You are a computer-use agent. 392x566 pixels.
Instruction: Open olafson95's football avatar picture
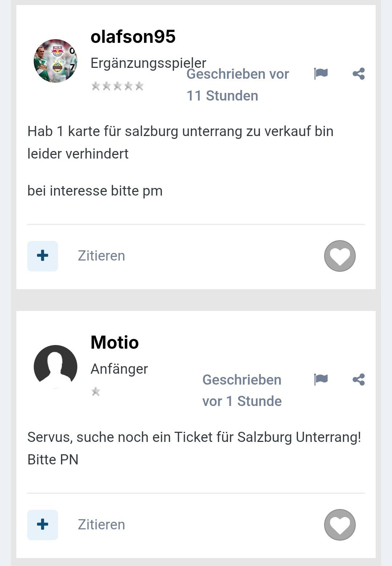tap(56, 61)
